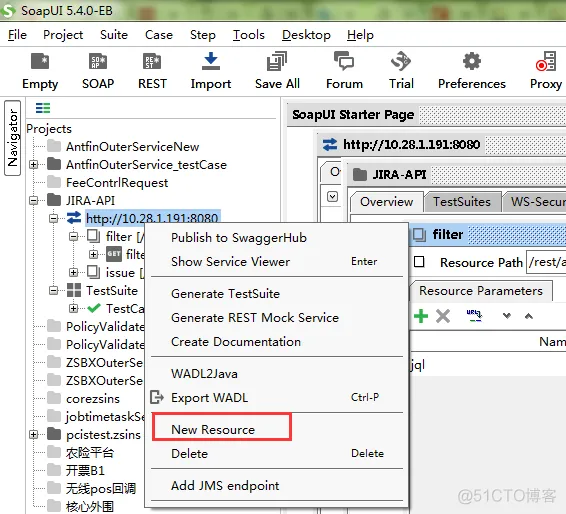The width and height of the screenshot is (566, 514).
Task: Click the vertical Navigator tab
Action: click(x=12, y=138)
